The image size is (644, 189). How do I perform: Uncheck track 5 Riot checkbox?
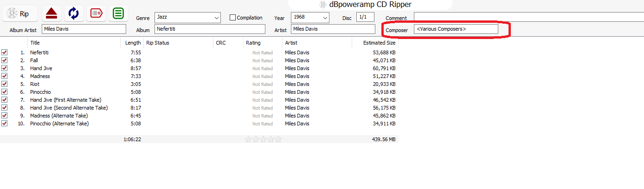coord(5,84)
